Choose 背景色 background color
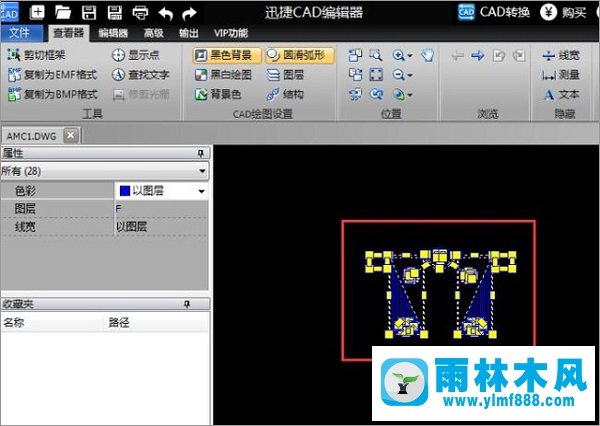Viewport: 600px width, 426px height. pyautogui.click(x=218, y=94)
